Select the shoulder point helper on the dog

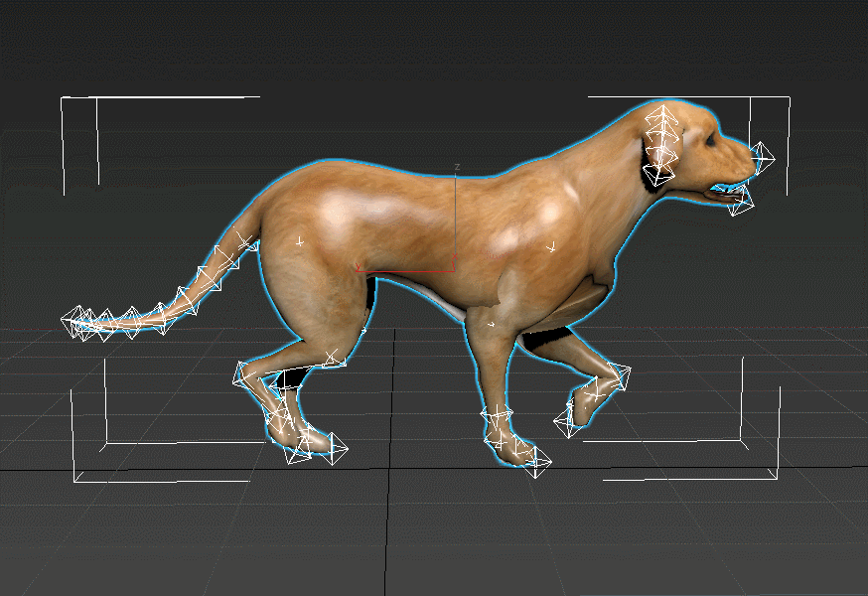552,245
